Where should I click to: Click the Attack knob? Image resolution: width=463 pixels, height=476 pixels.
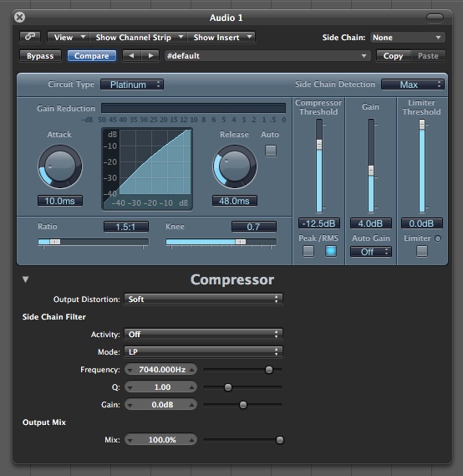tap(60, 166)
